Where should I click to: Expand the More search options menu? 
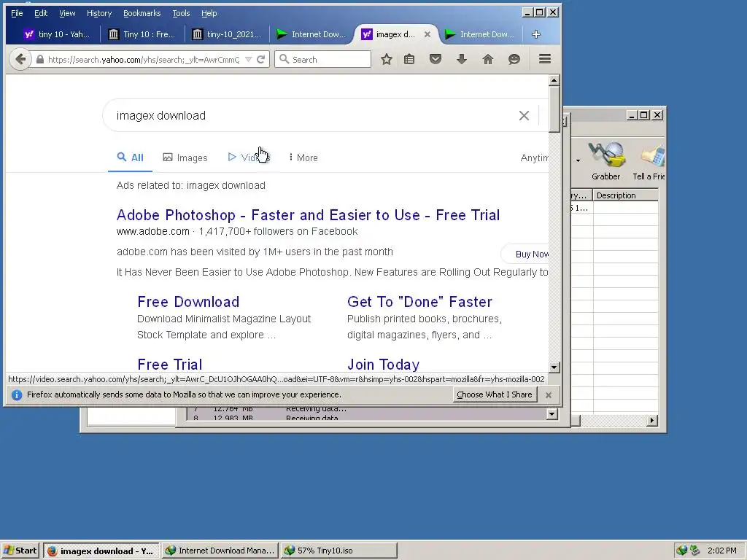(303, 157)
